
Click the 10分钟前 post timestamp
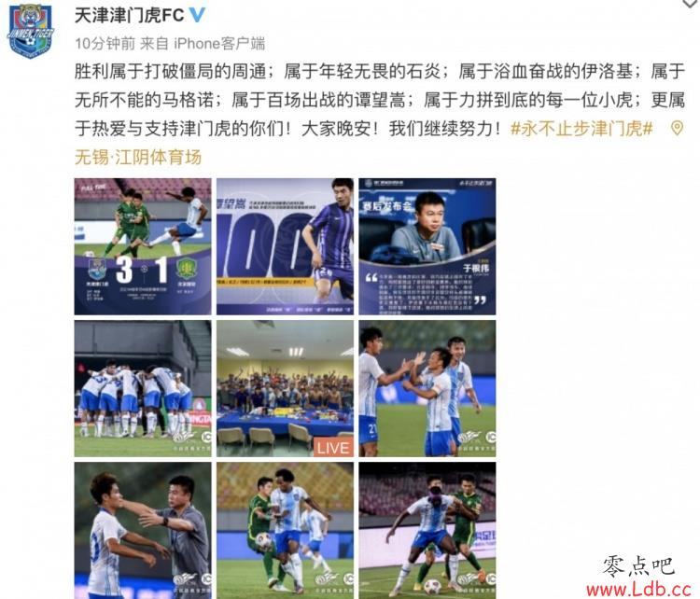pos(105,44)
